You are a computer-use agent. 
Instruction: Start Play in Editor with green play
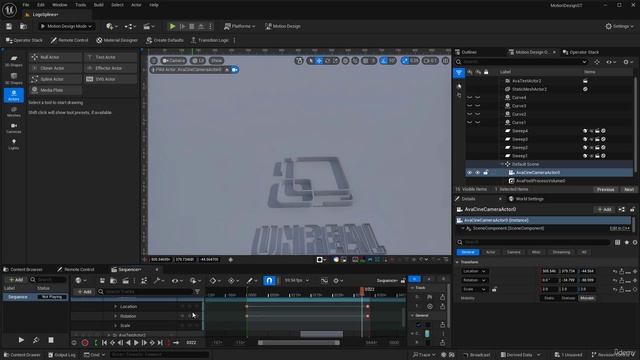pos(172,26)
